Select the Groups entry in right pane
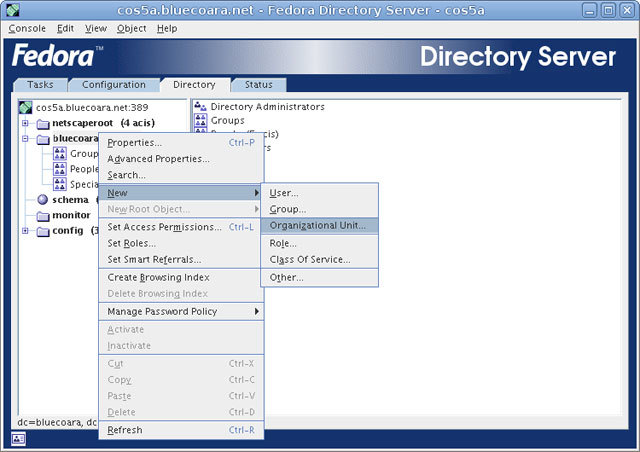This screenshot has width=640, height=452. click(x=227, y=120)
